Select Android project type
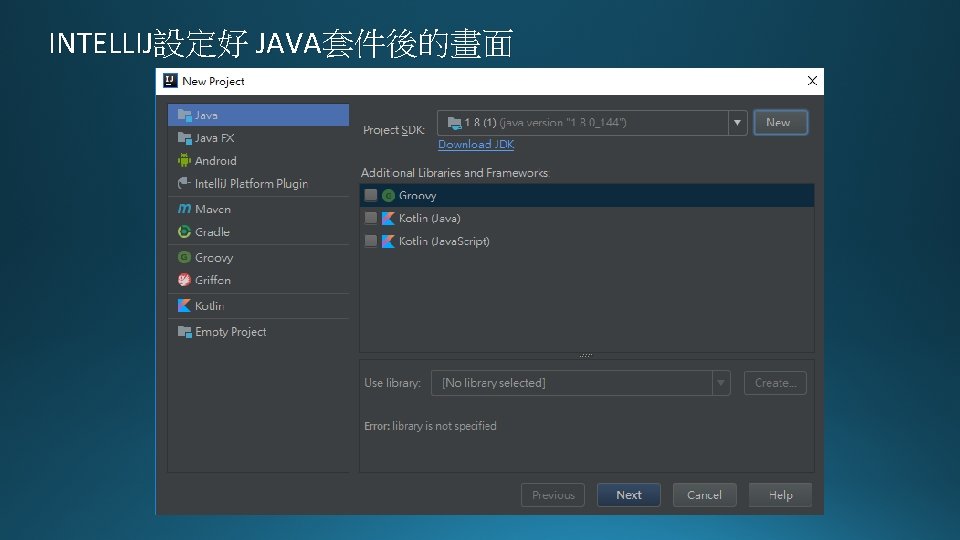Viewport: 960px width, 540px height. coord(258,160)
